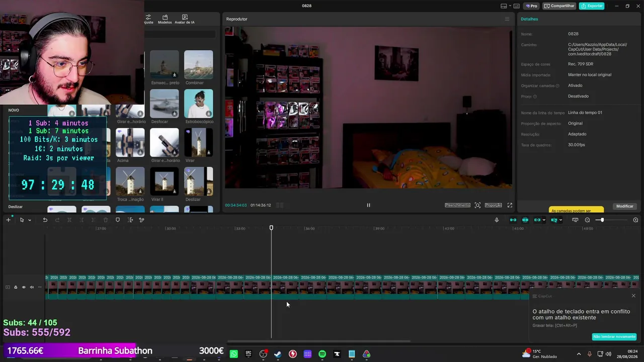Toggle auto snapping on timeline
This screenshot has height=362, width=644.
click(525, 220)
